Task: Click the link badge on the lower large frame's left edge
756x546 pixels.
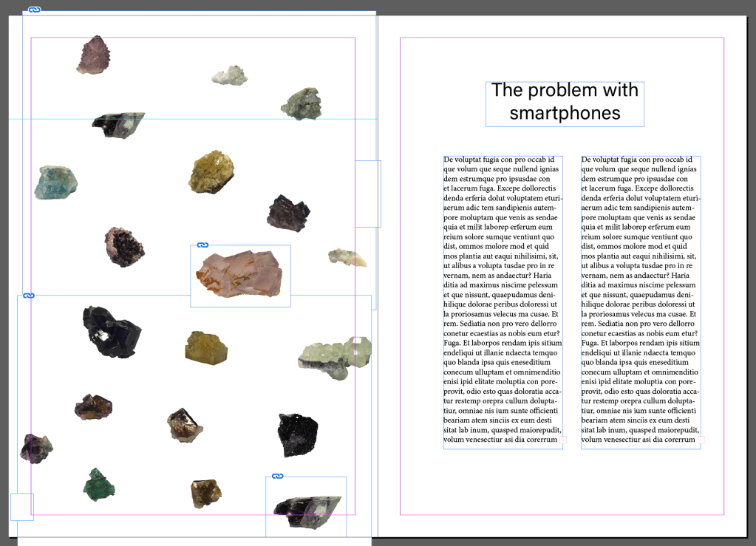Action: pyautogui.click(x=29, y=296)
